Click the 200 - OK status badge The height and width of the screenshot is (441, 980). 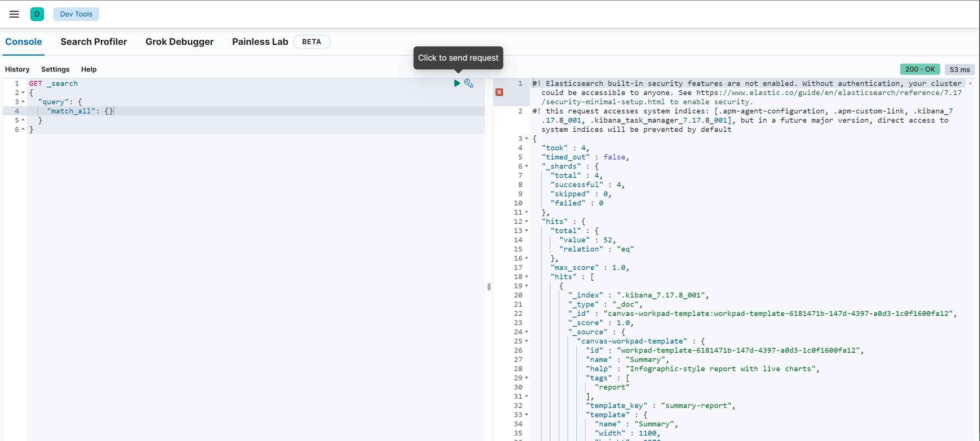pyautogui.click(x=919, y=69)
